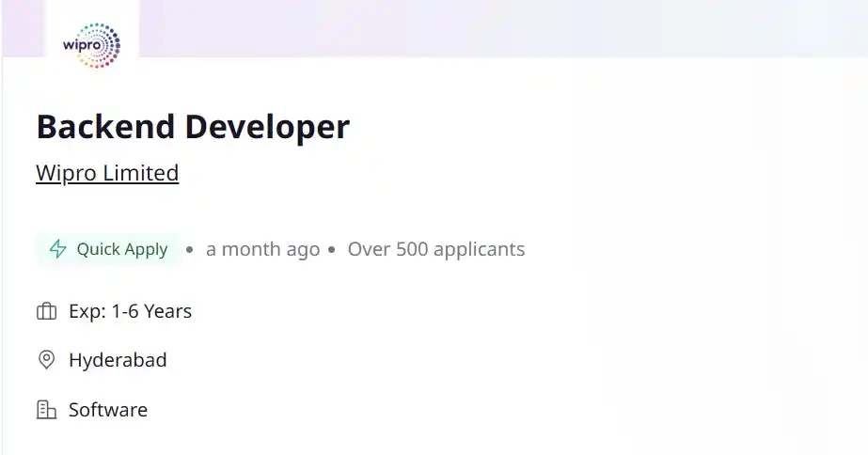This screenshot has width=868, height=455.
Task: Click the location pin icon
Action: point(46,360)
